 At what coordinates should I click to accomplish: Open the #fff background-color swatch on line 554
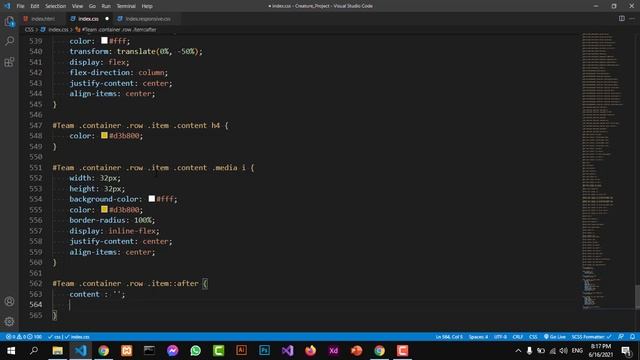coord(152,198)
